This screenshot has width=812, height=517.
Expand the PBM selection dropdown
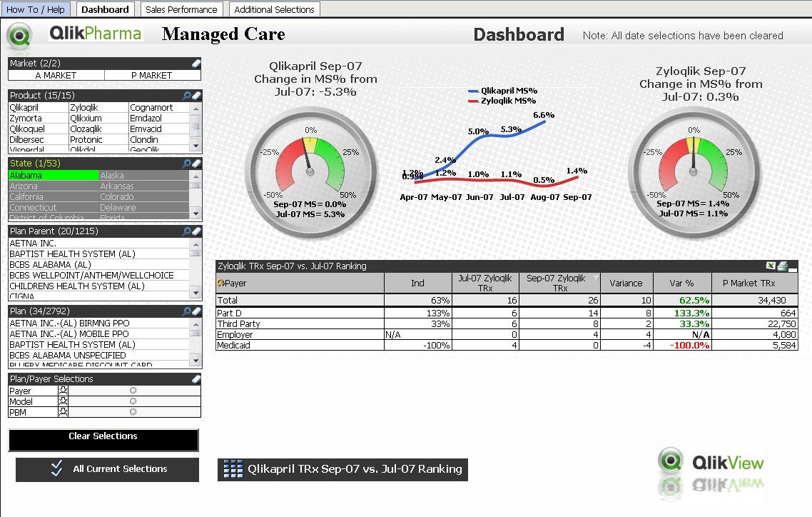64,412
